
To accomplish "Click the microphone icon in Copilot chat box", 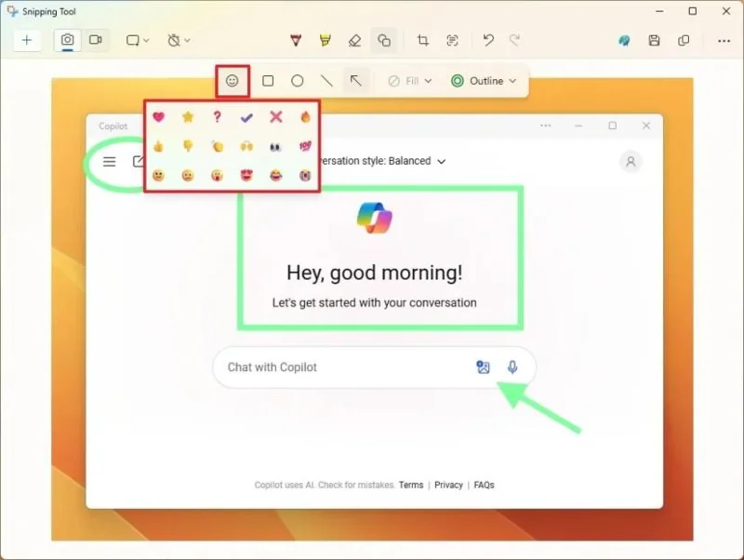I will pyautogui.click(x=512, y=367).
